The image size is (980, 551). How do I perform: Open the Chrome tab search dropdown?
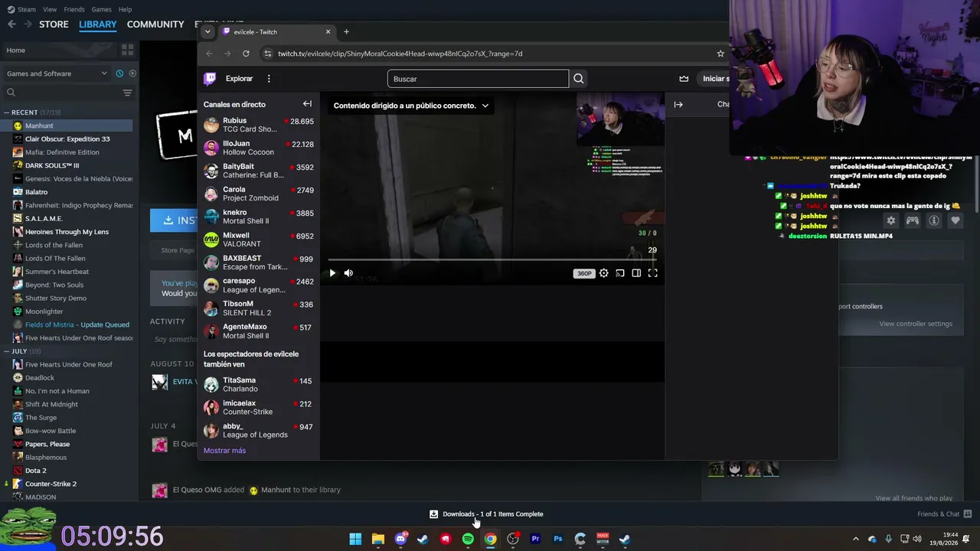point(207,32)
